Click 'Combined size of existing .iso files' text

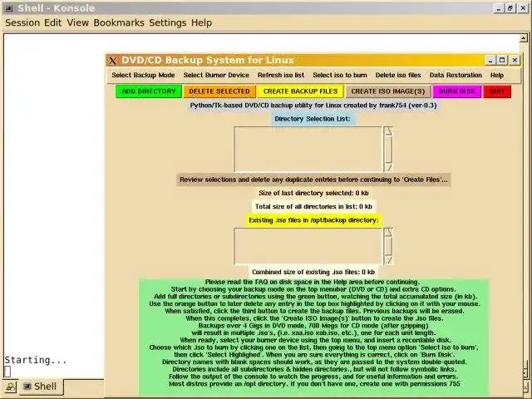click(x=313, y=272)
